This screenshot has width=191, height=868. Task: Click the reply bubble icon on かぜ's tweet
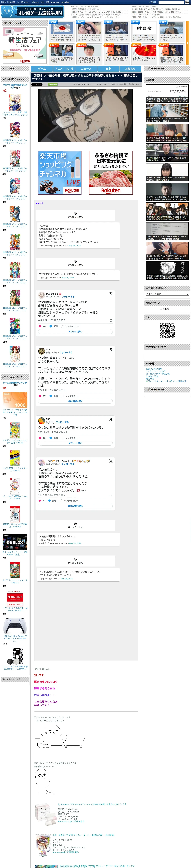coord(51,438)
